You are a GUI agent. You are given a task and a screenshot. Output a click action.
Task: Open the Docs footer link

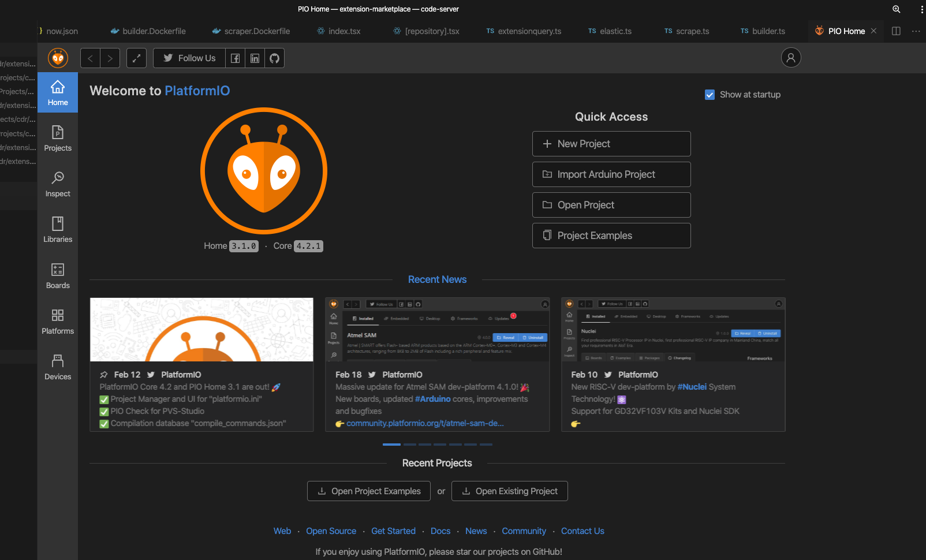(x=440, y=531)
